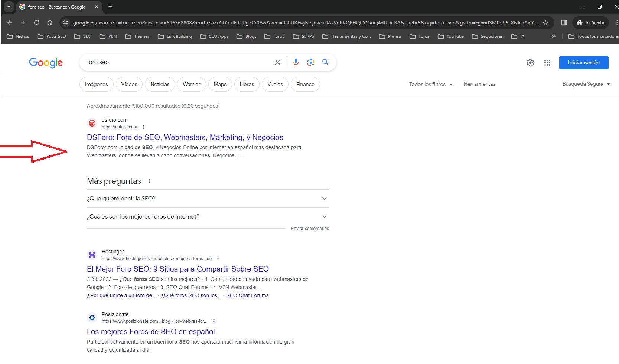Open the 'Búsqueda Segura' dropdown
619x364 pixels.
click(x=586, y=84)
